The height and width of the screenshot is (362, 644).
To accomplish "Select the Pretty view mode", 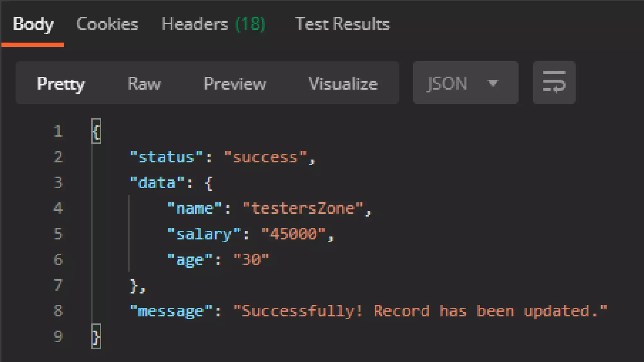I will [x=61, y=84].
